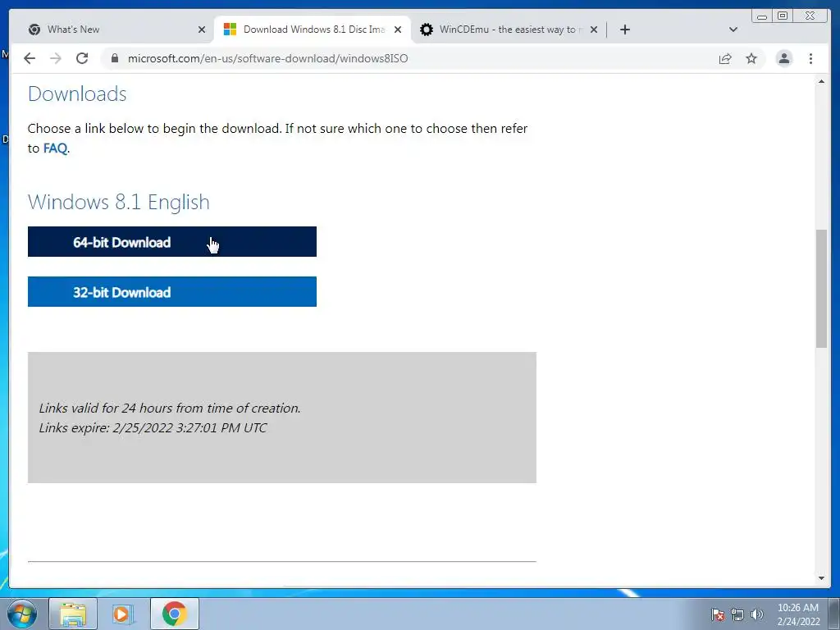Open the Chrome profile avatar

(784, 58)
